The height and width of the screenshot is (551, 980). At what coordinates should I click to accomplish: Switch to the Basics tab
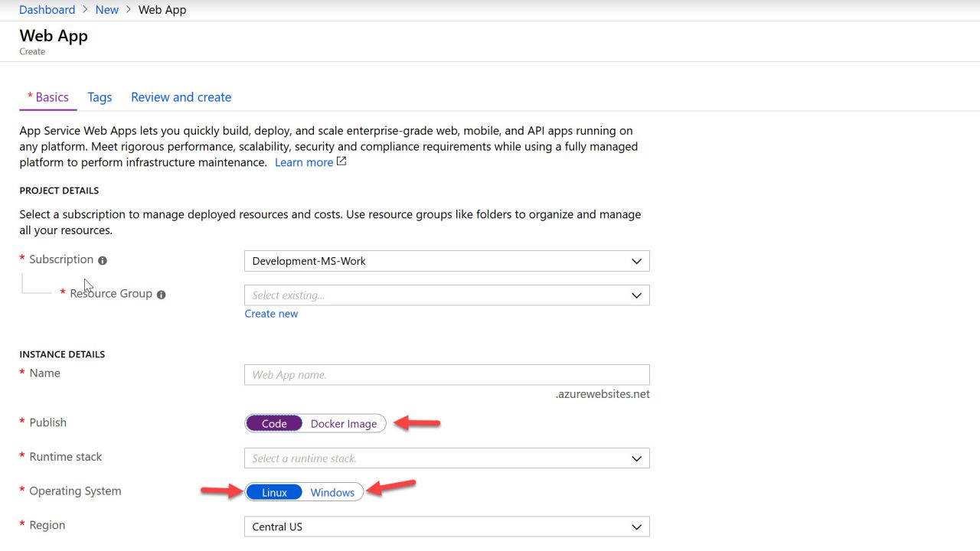point(48,97)
